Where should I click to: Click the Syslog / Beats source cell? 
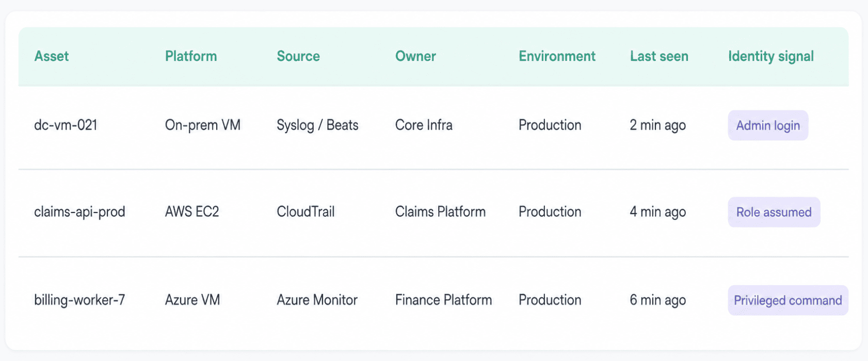[x=317, y=125]
